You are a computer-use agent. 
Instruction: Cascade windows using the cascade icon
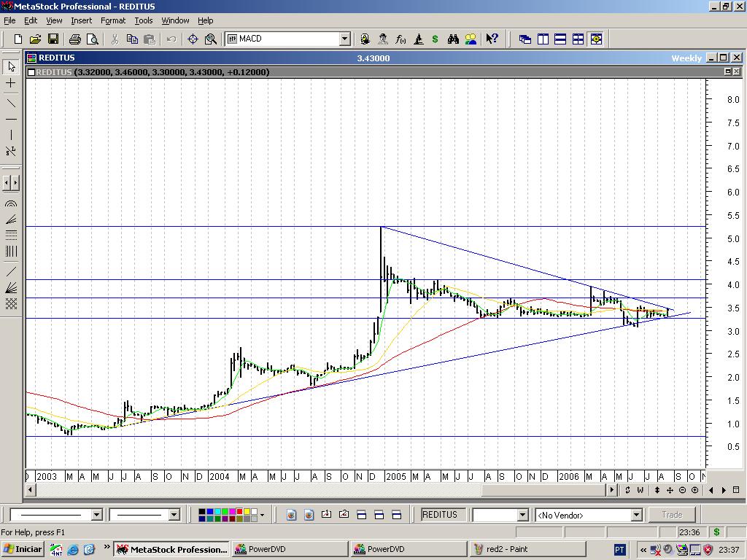(x=525, y=39)
